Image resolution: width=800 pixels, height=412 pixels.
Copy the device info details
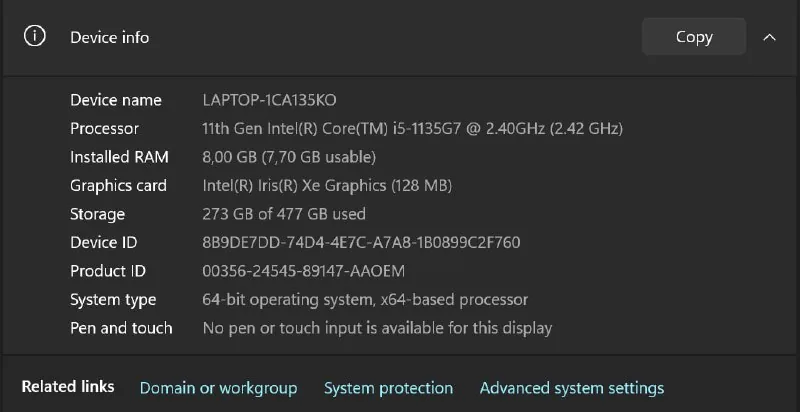(x=694, y=37)
